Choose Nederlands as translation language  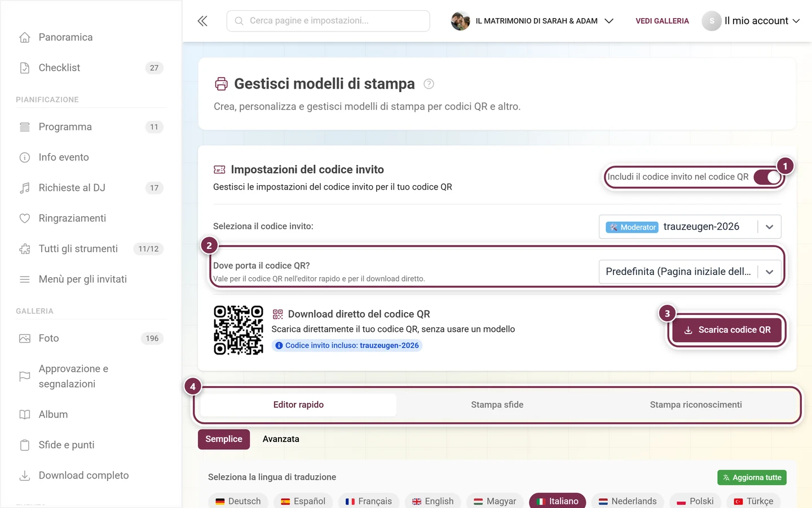click(x=628, y=501)
